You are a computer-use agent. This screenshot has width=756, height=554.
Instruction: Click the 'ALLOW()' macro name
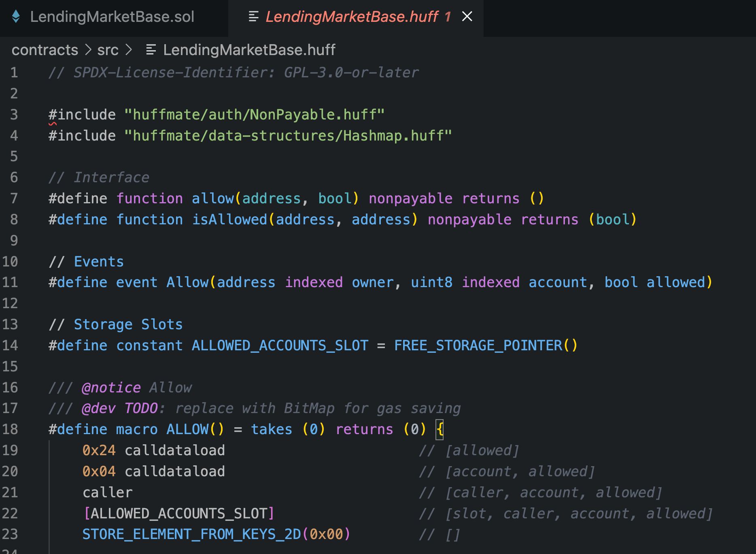pyautogui.click(x=195, y=429)
